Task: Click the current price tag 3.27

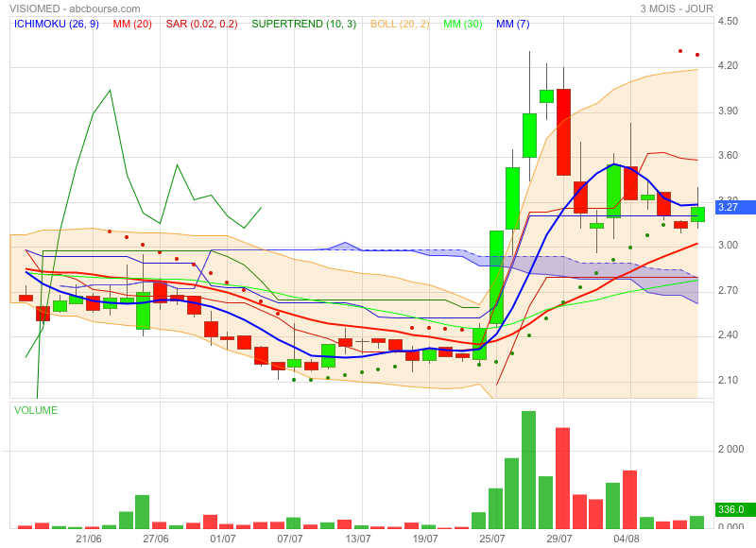Action: coord(735,207)
